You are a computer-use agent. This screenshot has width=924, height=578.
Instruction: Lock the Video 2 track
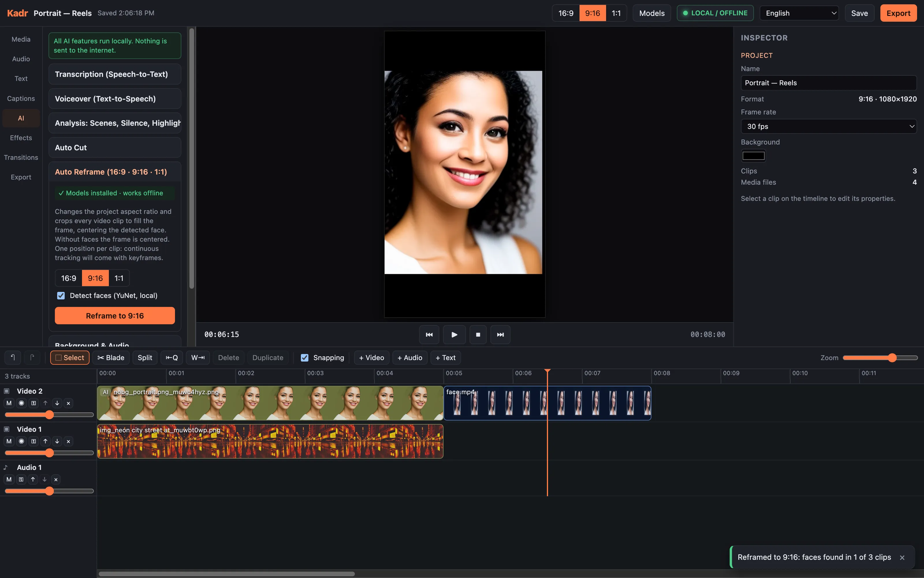[33, 403]
